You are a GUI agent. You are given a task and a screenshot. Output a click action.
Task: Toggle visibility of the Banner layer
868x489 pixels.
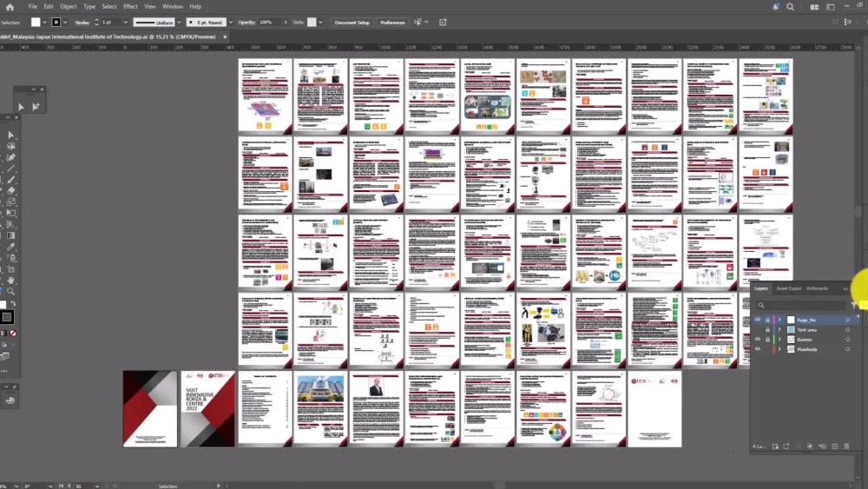coord(757,340)
